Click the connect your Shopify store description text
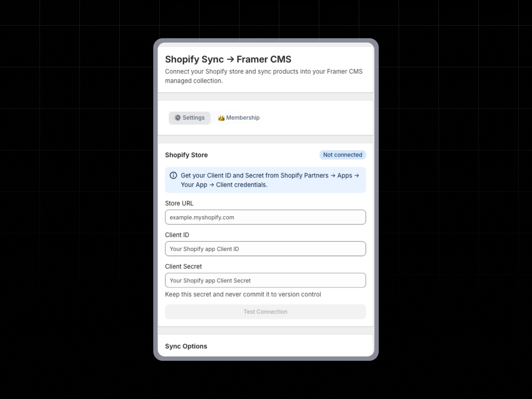 pyautogui.click(x=264, y=76)
